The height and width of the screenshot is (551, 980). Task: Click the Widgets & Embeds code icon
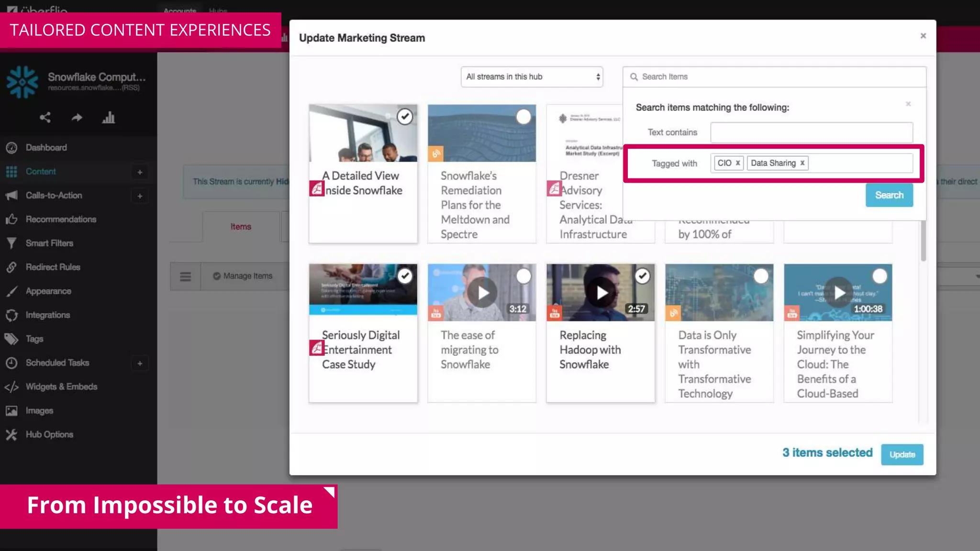point(11,386)
